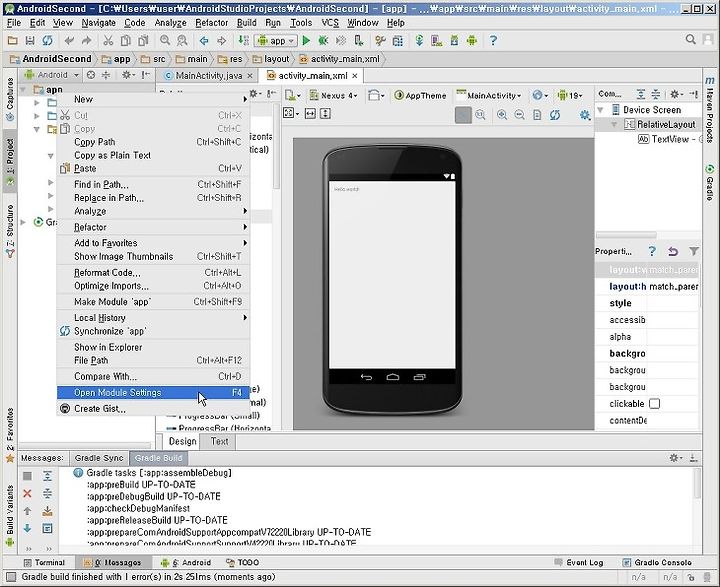Open the AVD Manager icon
The width and height of the screenshot is (720, 587).
(437, 41)
